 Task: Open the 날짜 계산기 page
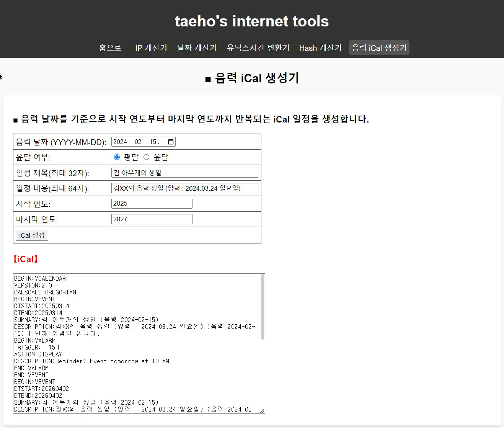[x=197, y=48]
